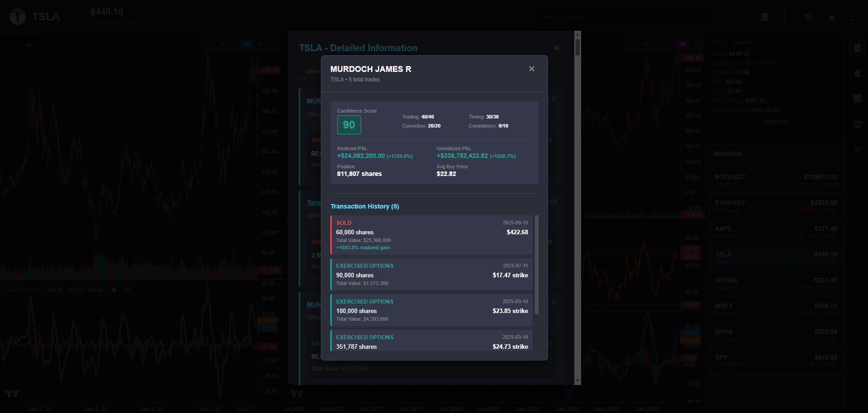Click the blue refresh icon

pyautogui.click(x=808, y=17)
